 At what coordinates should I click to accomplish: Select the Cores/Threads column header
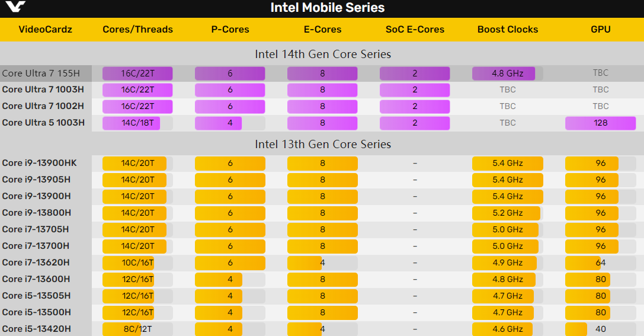click(137, 30)
